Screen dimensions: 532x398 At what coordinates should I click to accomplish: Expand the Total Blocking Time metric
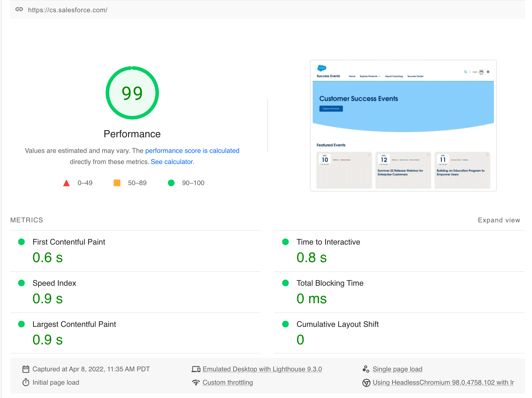click(330, 283)
